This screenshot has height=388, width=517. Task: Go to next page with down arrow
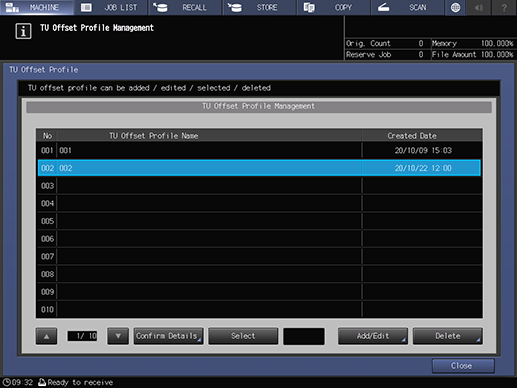click(x=118, y=336)
